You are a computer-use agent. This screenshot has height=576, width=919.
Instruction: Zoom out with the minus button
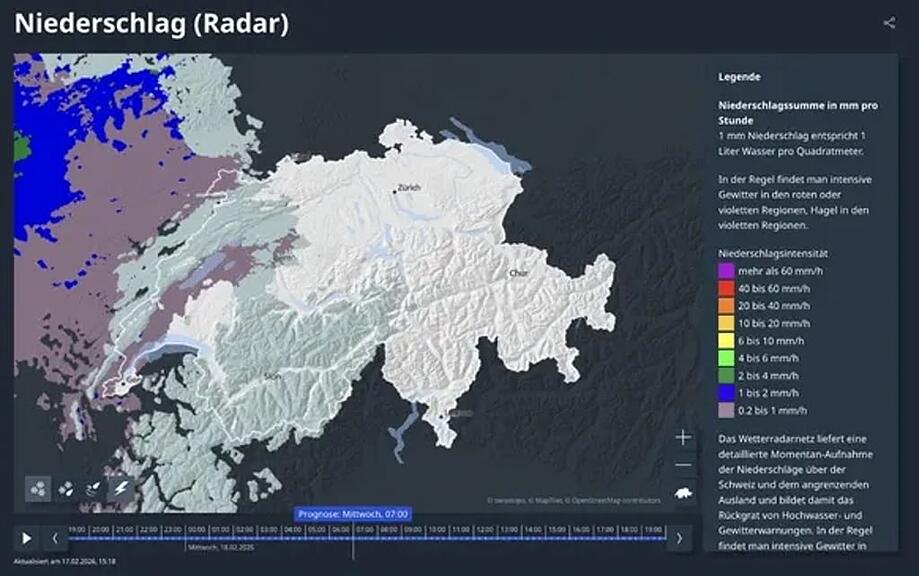pos(683,465)
